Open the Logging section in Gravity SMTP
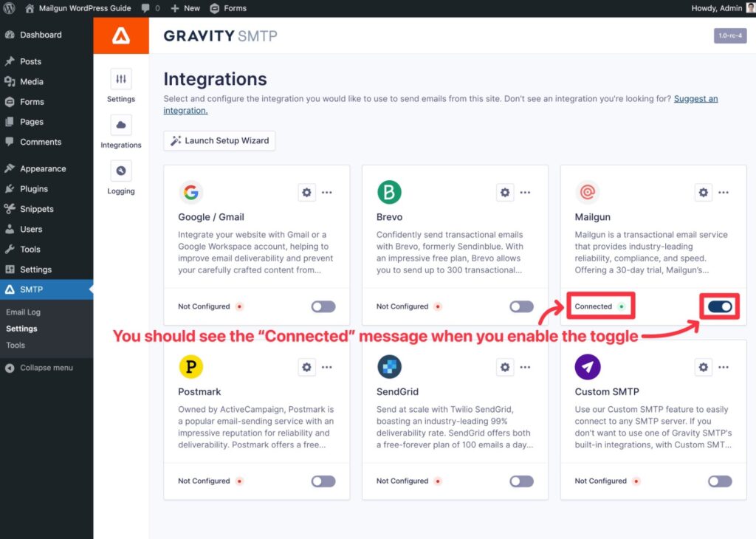This screenshot has height=539, width=756. [x=120, y=171]
